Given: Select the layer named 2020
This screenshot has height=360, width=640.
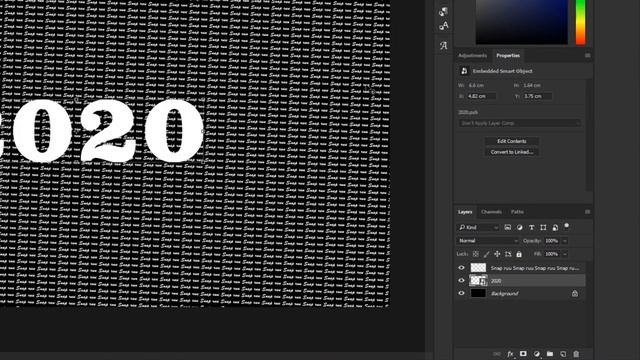Looking at the screenshot, I should (496, 281).
